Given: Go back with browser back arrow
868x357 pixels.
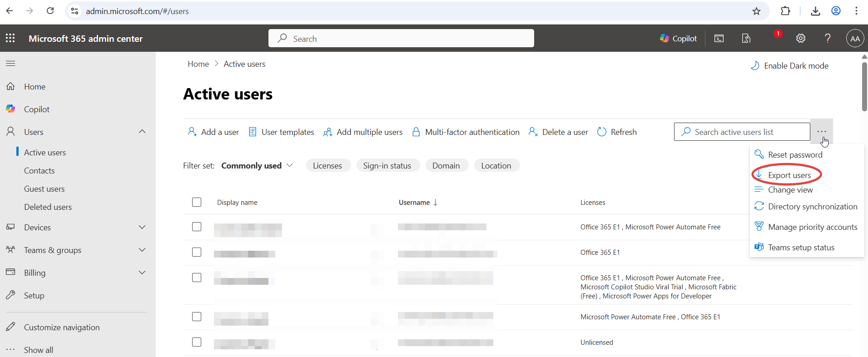Looking at the screenshot, I should [10, 11].
